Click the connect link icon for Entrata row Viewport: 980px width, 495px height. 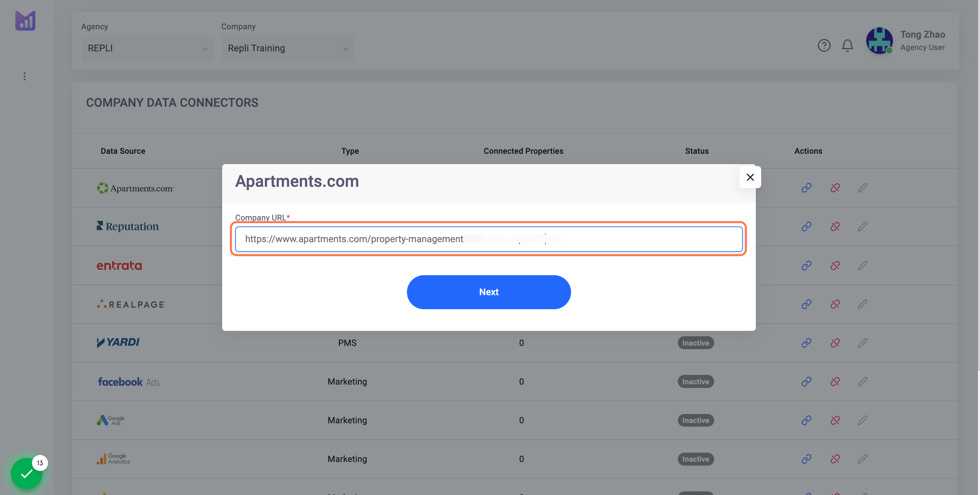click(806, 266)
